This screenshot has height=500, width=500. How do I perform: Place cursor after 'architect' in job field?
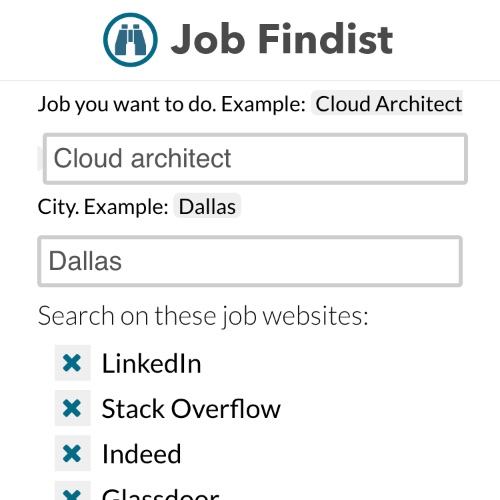(232, 158)
